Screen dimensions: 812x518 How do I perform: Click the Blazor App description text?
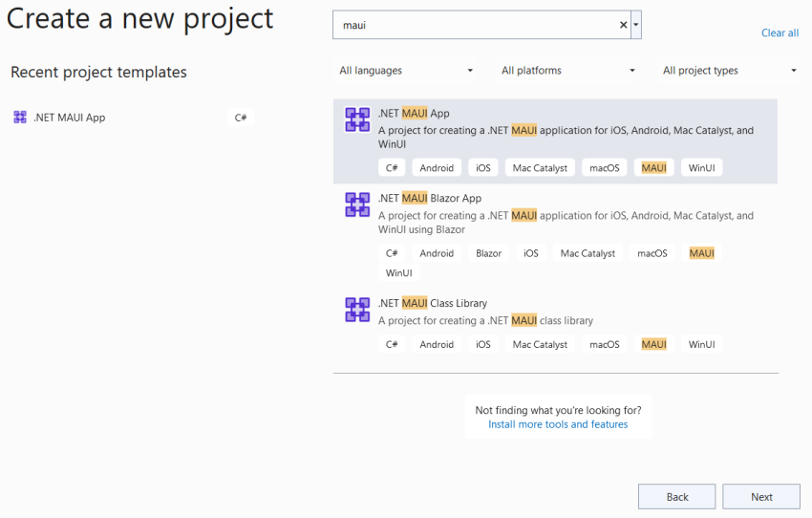pos(566,223)
